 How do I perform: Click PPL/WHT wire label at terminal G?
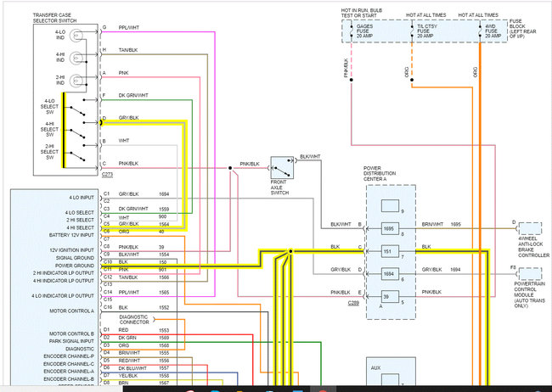click(x=129, y=27)
